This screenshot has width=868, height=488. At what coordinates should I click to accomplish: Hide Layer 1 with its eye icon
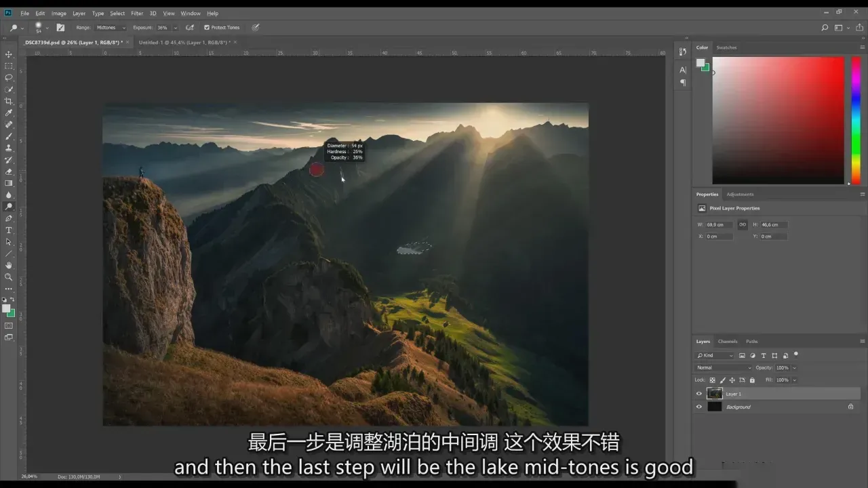click(699, 393)
